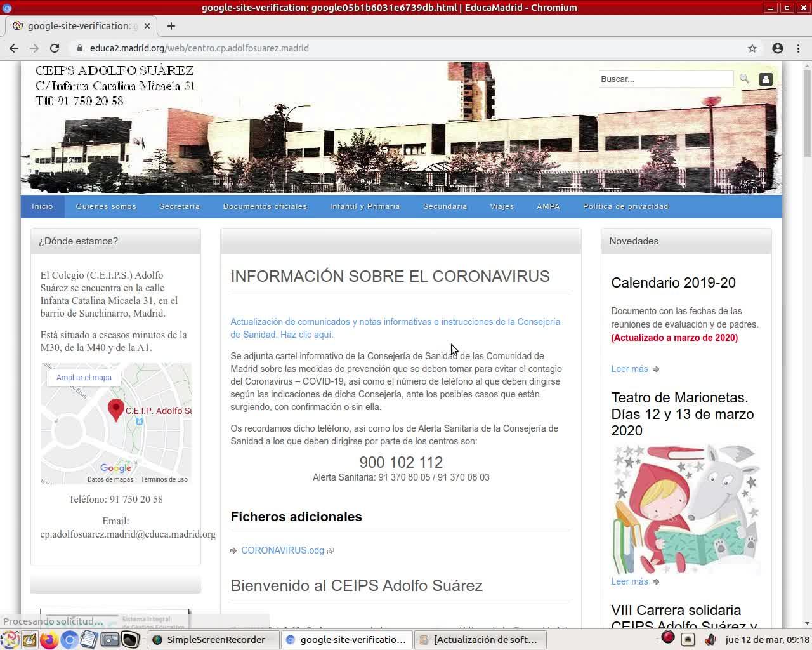Open Documentos oficiales in navigation bar

click(x=265, y=206)
